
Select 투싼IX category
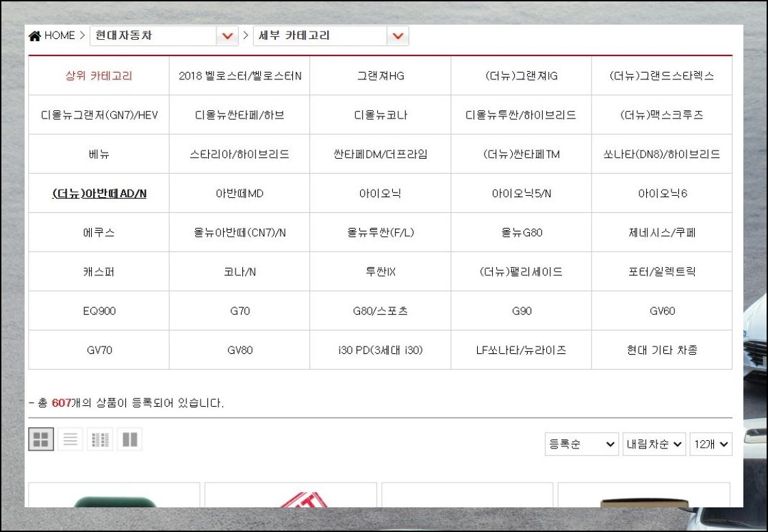381,272
